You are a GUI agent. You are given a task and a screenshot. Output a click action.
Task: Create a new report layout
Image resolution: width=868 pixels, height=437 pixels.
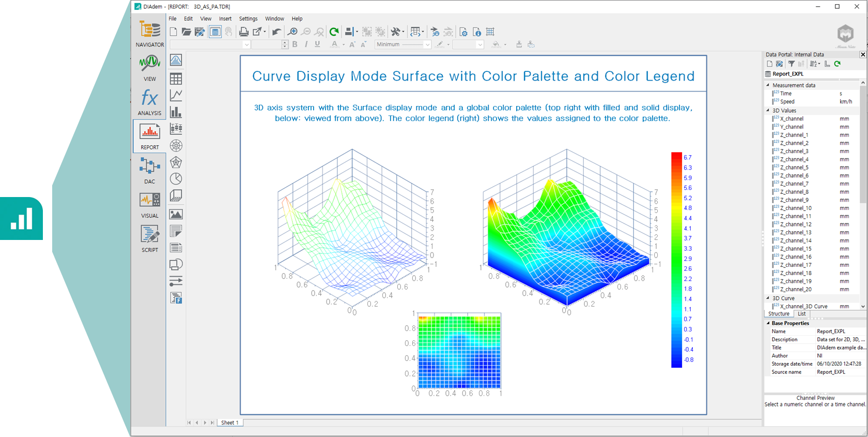point(174,32)
